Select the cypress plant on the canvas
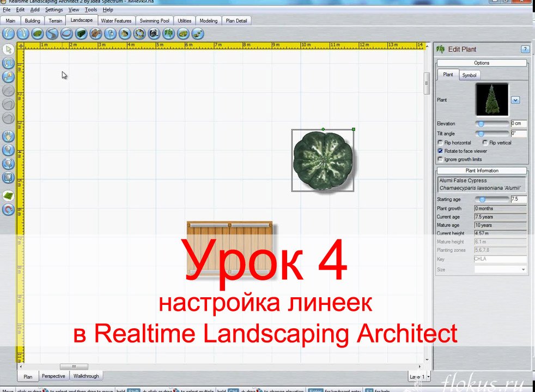This screenshot has height=392, width=535. (x=323, y=160)
